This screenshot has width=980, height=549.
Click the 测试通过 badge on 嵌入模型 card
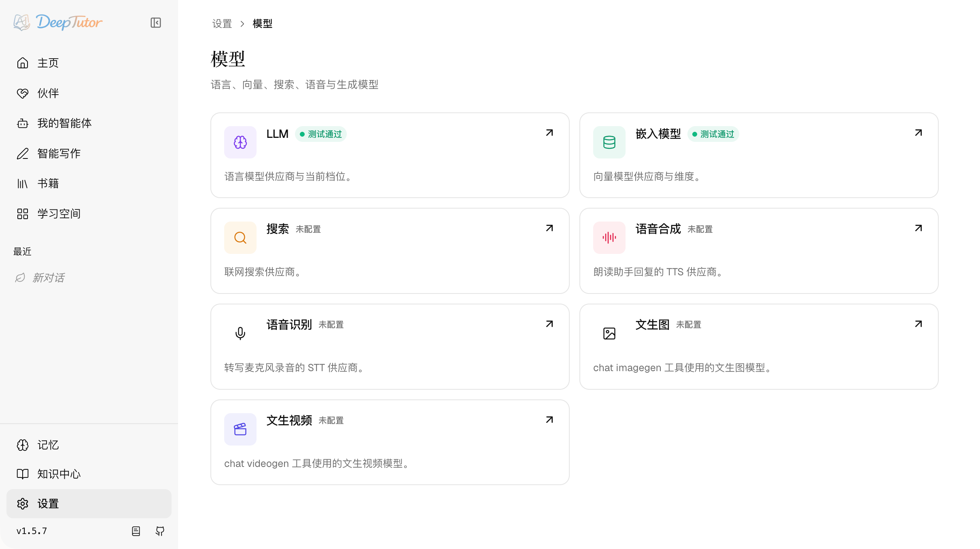(713, 134)
